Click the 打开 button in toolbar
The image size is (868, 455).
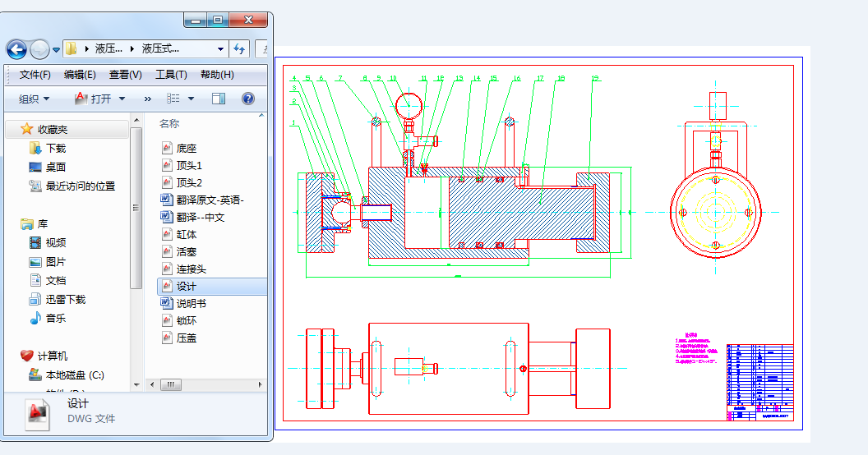click(x=101, y=99)
